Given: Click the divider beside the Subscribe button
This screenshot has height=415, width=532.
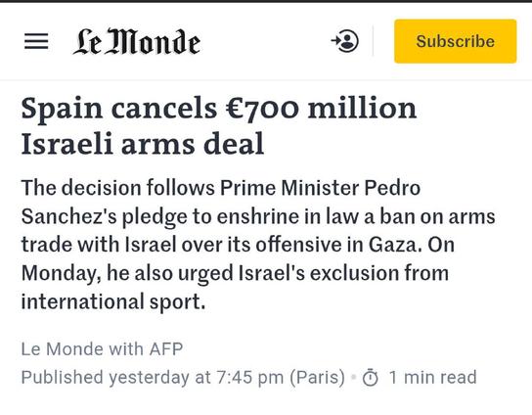Looking at the screenshot, I should point(373,41).
